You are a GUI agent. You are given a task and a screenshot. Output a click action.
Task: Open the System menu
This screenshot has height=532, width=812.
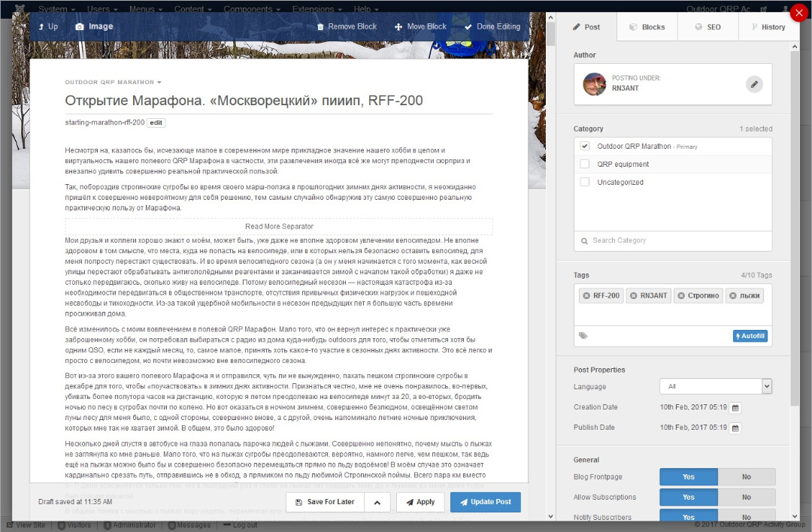[x=56, y=9]
